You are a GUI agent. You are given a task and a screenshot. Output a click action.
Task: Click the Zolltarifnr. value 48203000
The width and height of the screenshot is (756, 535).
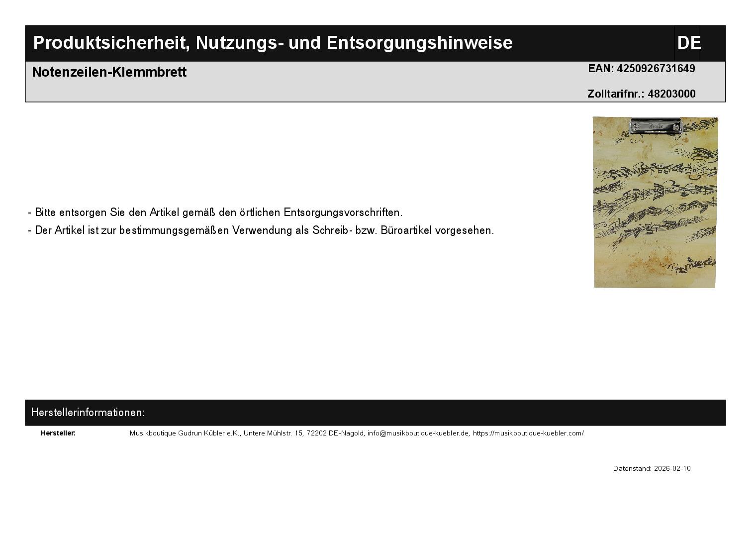(x=671, y=94)
